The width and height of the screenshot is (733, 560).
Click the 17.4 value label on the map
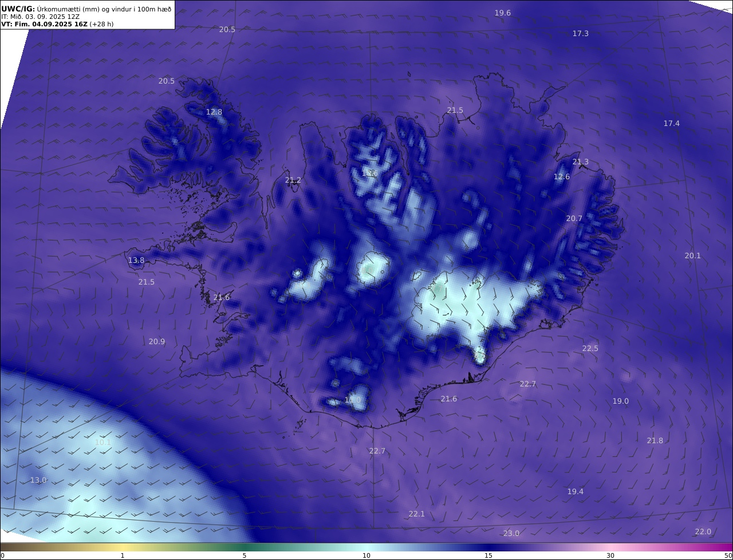click(672, 124)
